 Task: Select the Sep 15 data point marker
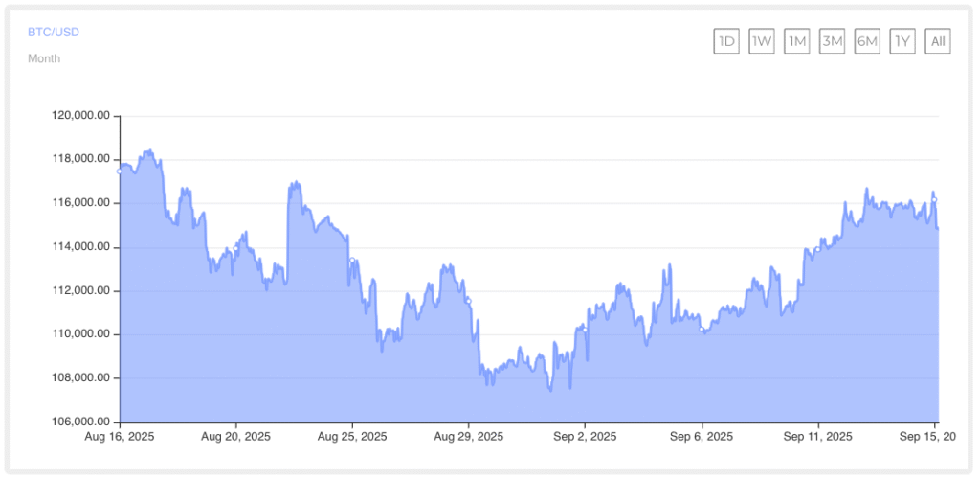934,200
